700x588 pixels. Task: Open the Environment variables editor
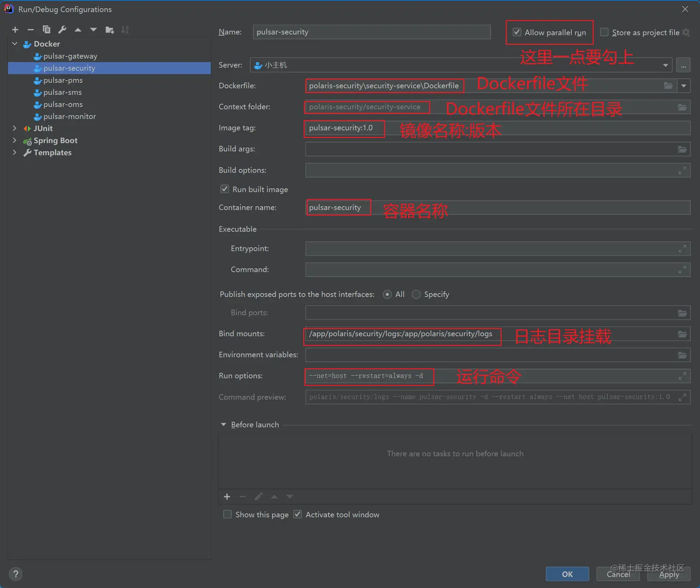coord(682,355)
